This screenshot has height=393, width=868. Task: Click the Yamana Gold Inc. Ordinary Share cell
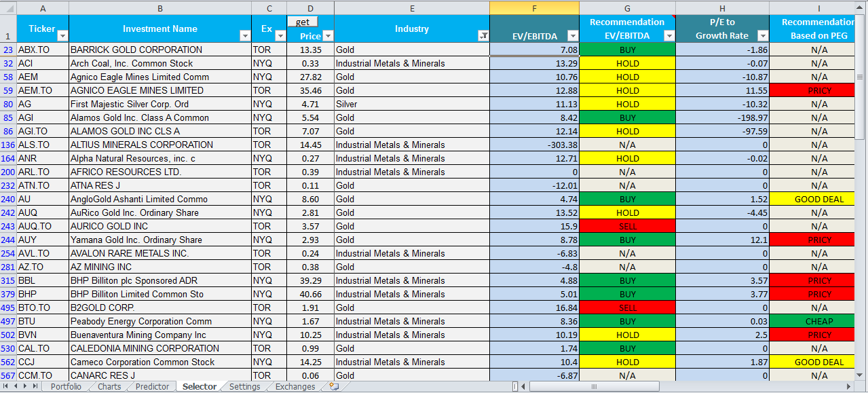tap(160, 240)
